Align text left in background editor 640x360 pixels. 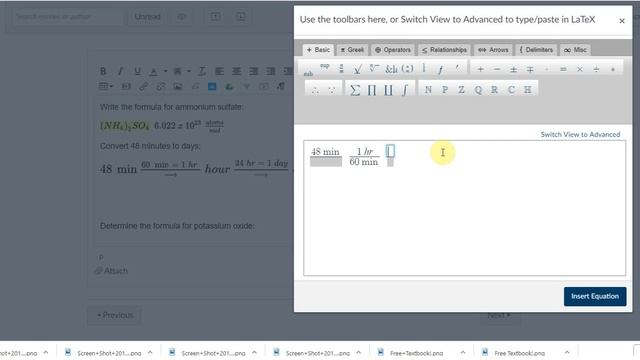pyautogui.click(x=219, y=71)
